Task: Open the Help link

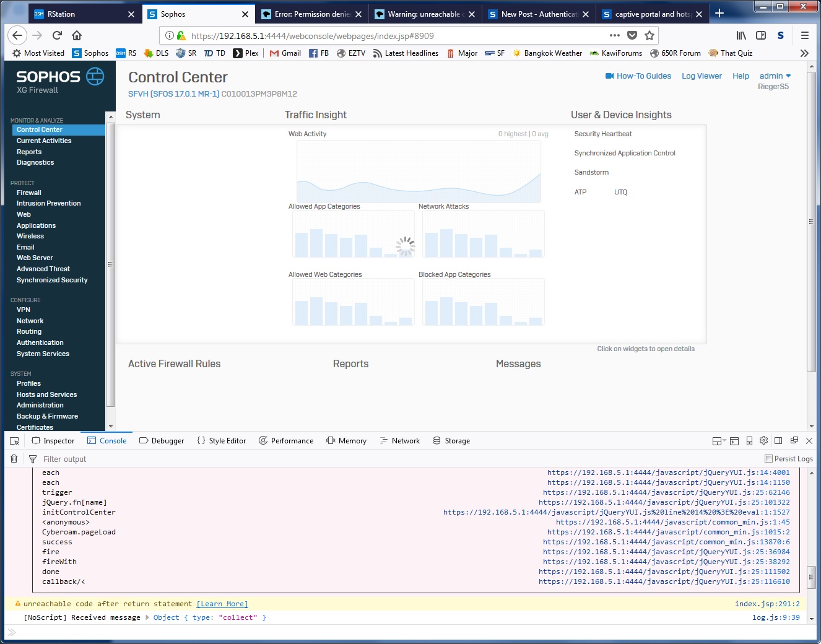Action: (741, 76)
